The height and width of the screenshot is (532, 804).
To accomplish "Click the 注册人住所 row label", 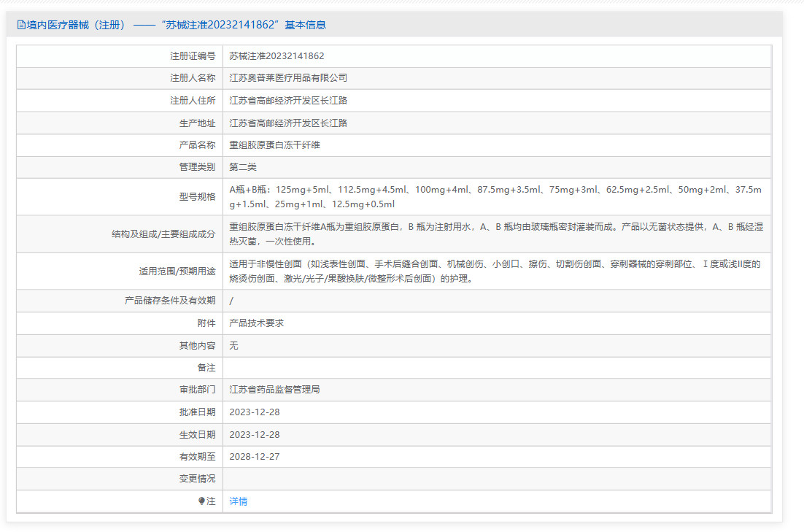I will click(193, 101).
